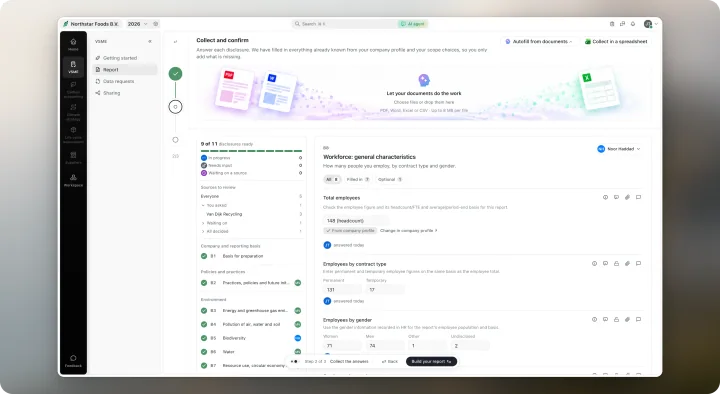Collapse the VSME side panel
Viewport: 720px width, 394px height.
click(x=150, y=41)
